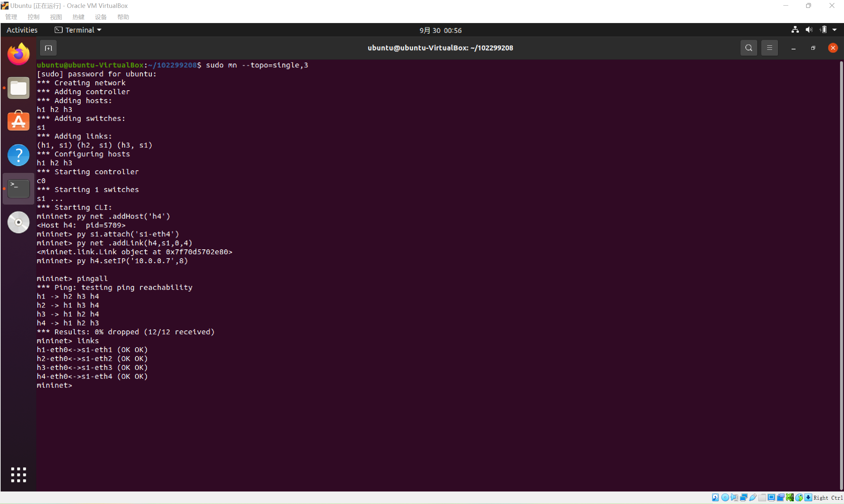Click the Activities button
The image size is (844, 504).
[x=22, y=30]
